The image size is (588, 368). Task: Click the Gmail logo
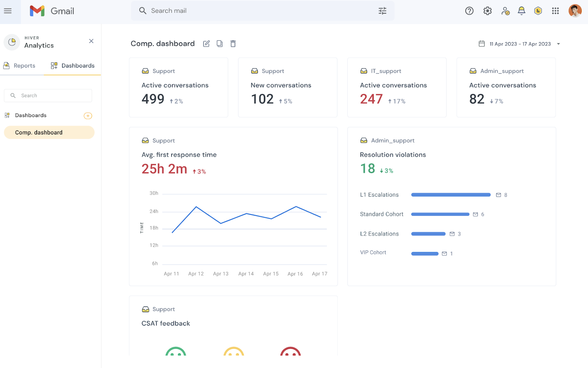point(37,11)
